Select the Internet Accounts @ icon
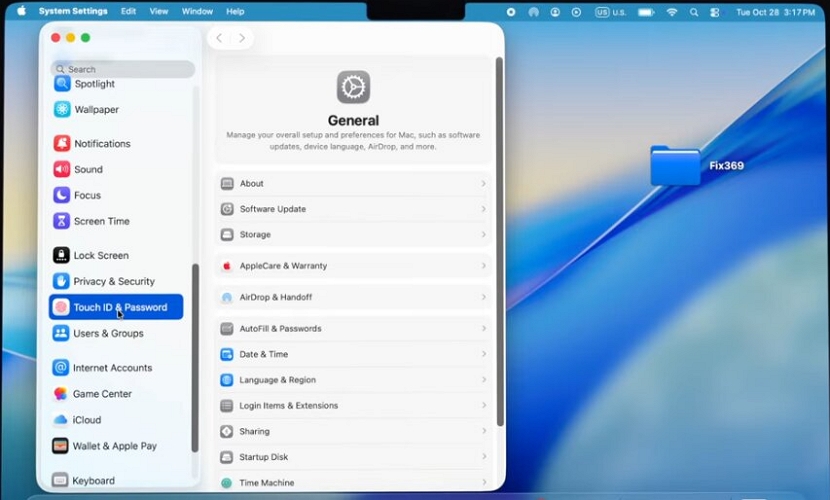This screenshot has height=500, width=830. point(60,368)
